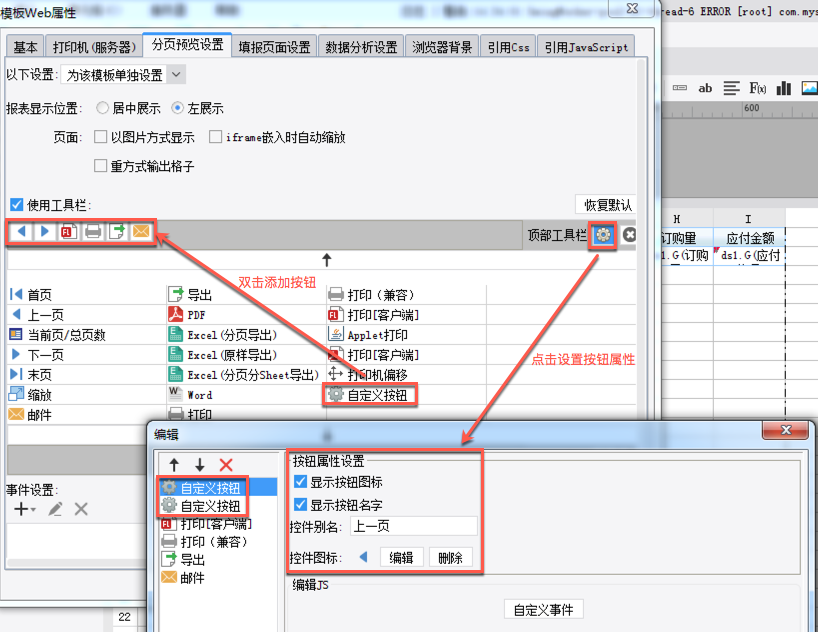Open the F(x) formula tool in background designer

click(757, 88)
